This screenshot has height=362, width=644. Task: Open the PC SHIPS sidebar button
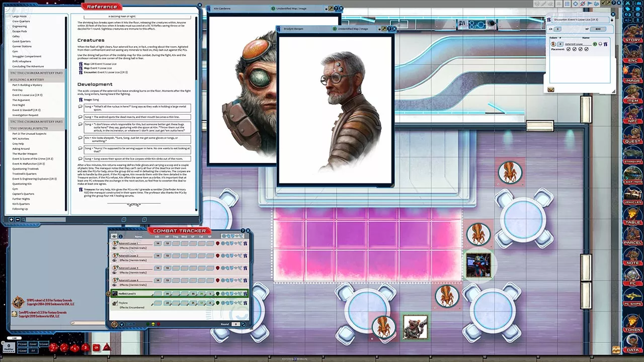632,297
